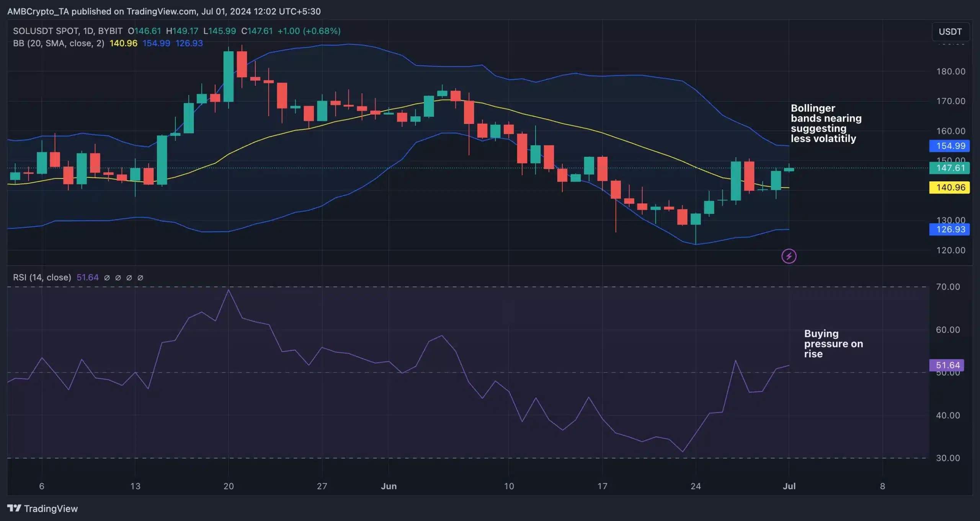The width and height of the screenshot is (980, 521).
Task: Click the 8 date label on time axis
Action: tap(882, 486)
